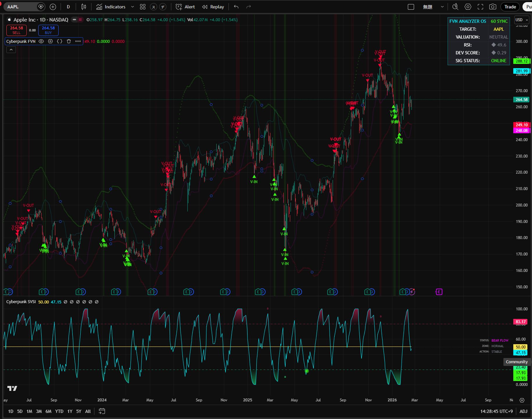Open the quick search lightning icon
532x419 pixels.
coord(455,7)
